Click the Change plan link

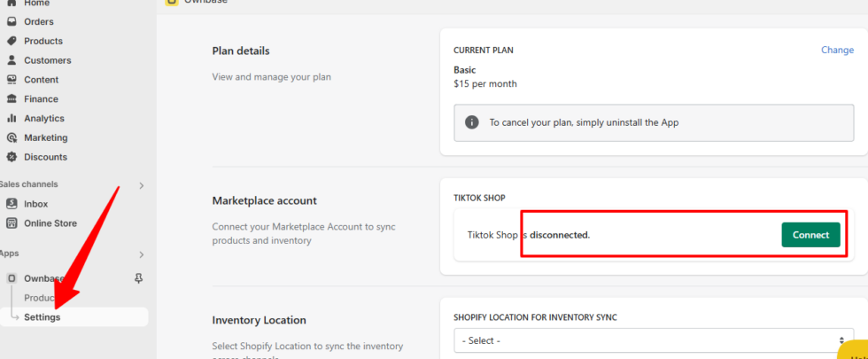coord(837,50)
